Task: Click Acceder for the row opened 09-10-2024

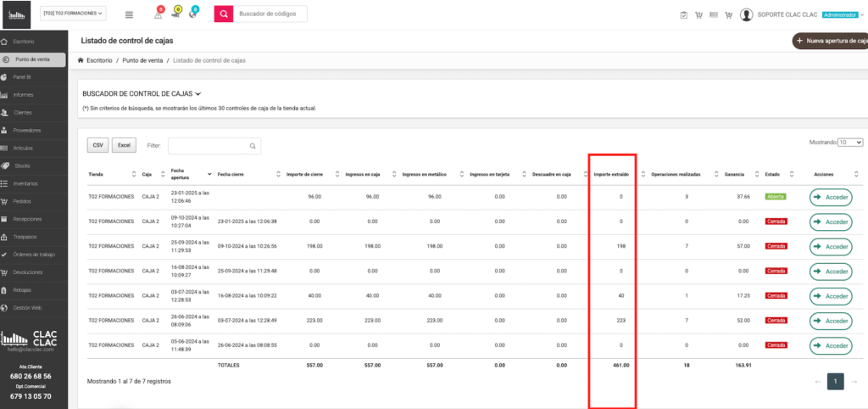Action: 831,221
